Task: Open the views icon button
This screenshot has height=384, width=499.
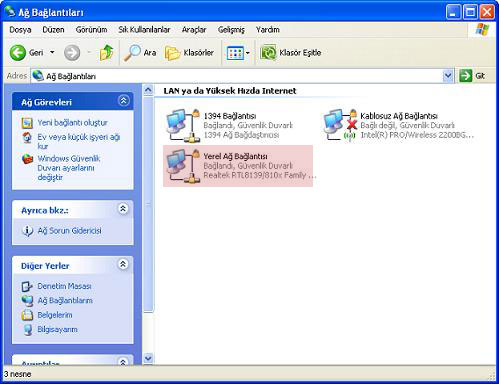Action: point(235,53)
